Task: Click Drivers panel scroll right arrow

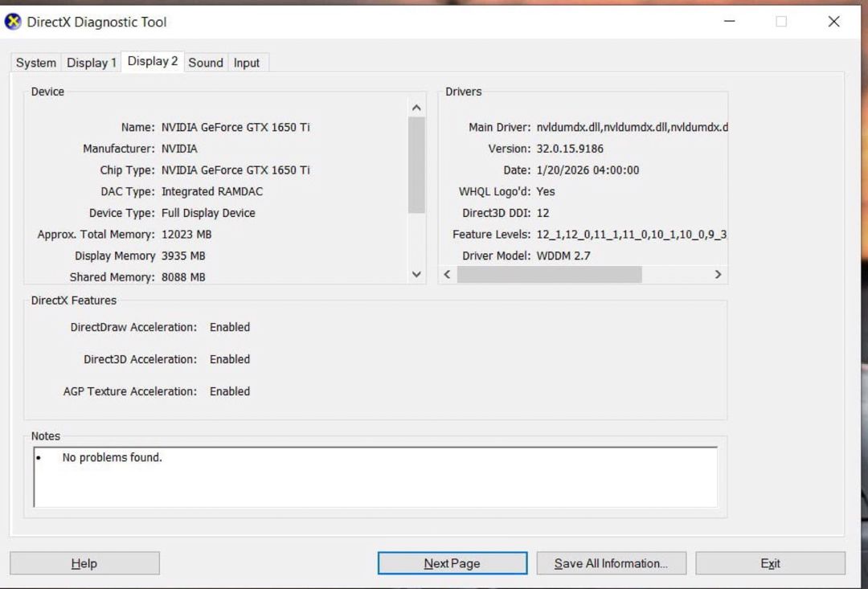Action: [x=718, y=275]
